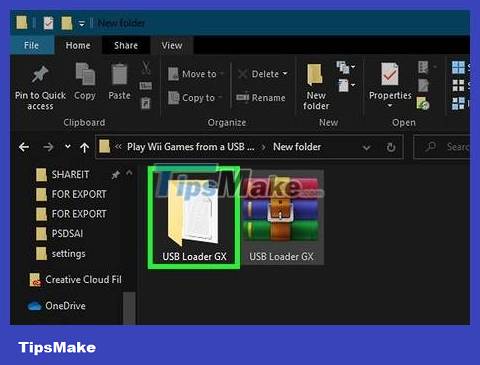Click the Edit icon in Open group
Image resolution: width=480 pixels, height=365 pixels.
pyautogui.click(x=423, y=86)
